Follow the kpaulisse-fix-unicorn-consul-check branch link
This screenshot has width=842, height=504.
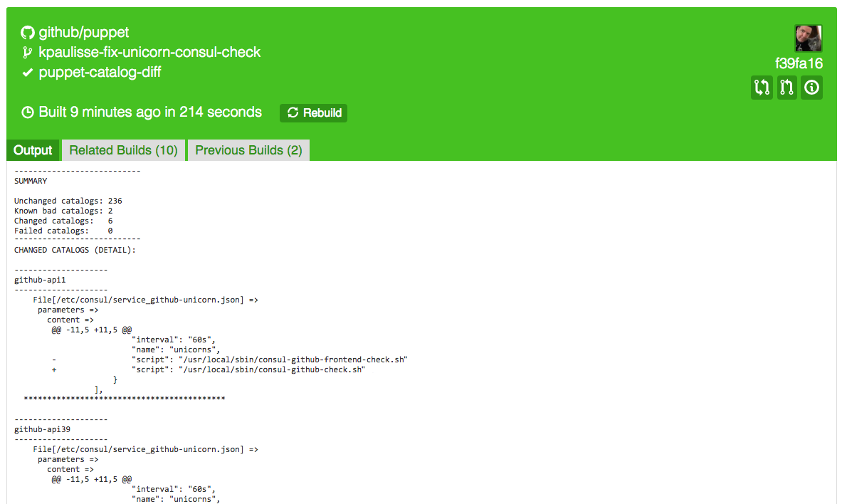pyautogui.click(x=149, y=53)
